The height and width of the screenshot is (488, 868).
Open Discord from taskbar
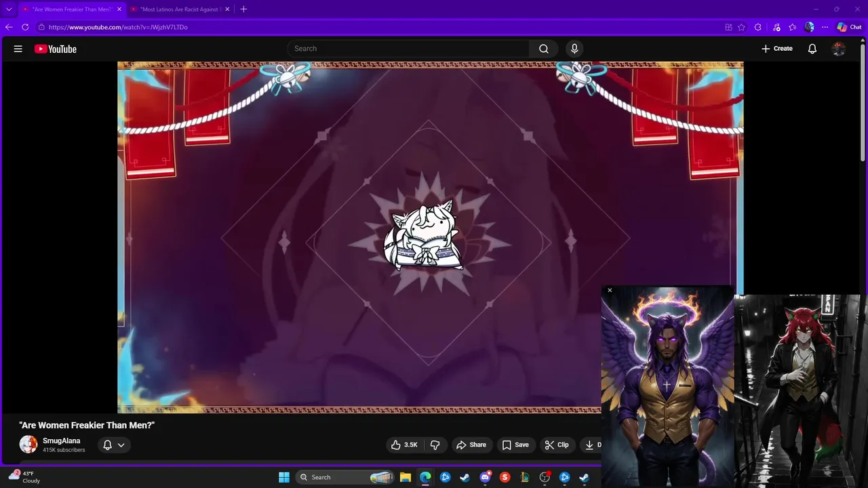coord(485,477)
